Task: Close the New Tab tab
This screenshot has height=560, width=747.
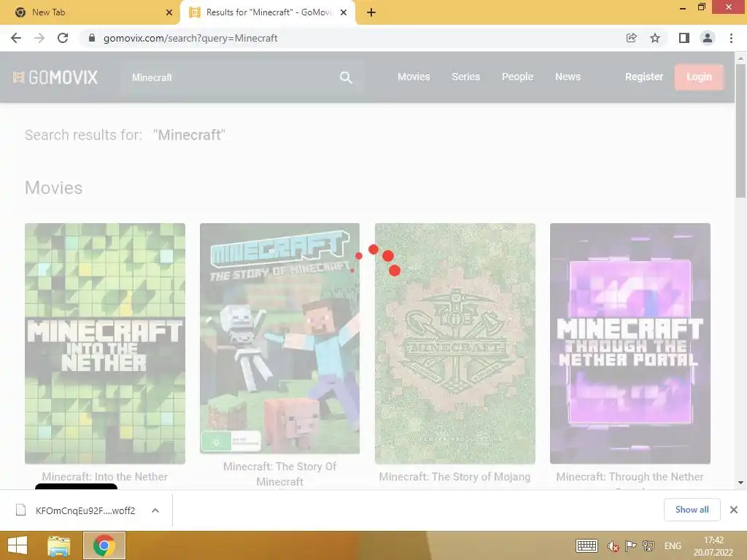Action: point(169,12)
